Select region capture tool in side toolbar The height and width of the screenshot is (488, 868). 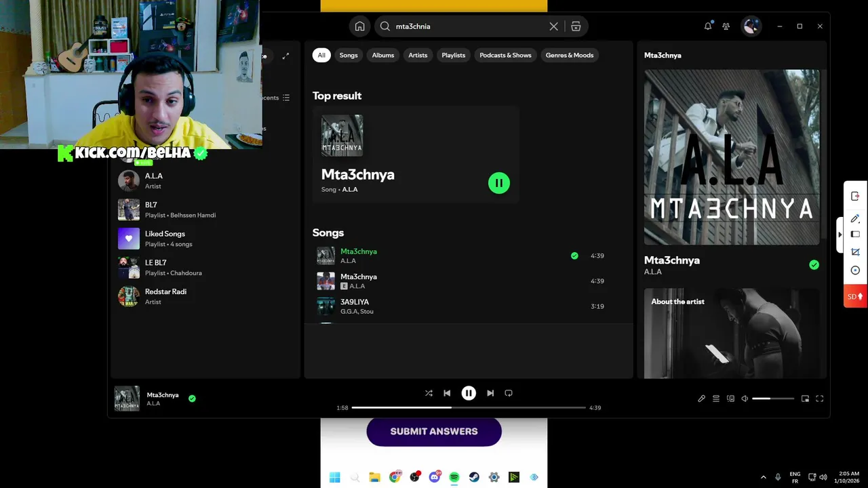click(855, 235)
